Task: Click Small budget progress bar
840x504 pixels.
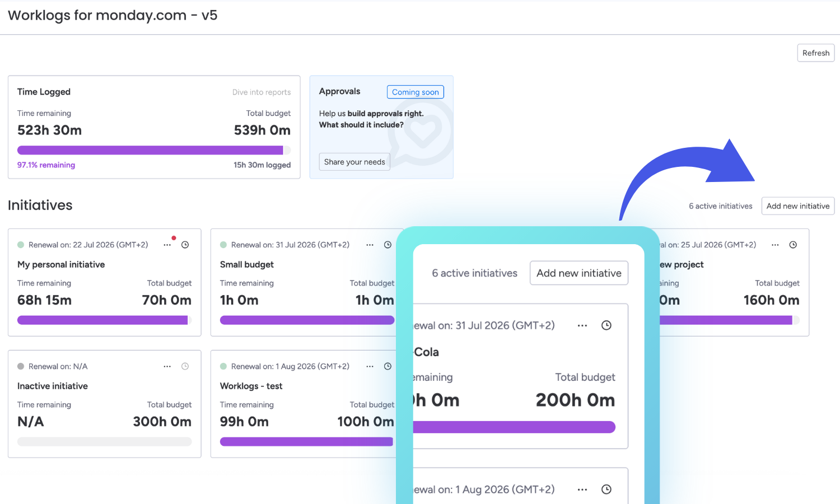Action: coord(307,320)
